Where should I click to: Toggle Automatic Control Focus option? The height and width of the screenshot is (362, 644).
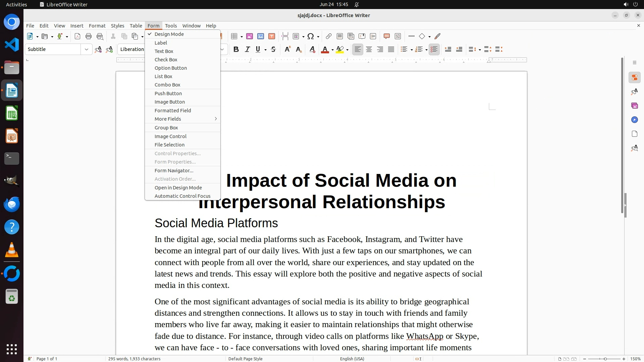[182, 196]
